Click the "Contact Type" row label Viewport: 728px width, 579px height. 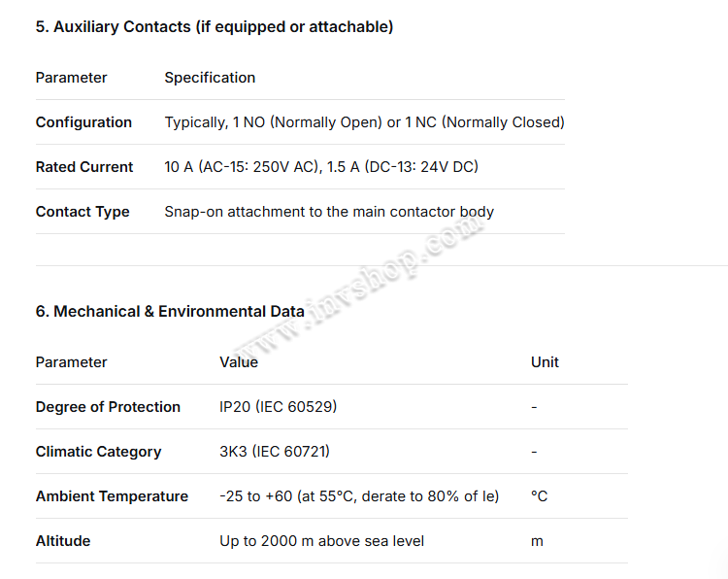(83, 212)
